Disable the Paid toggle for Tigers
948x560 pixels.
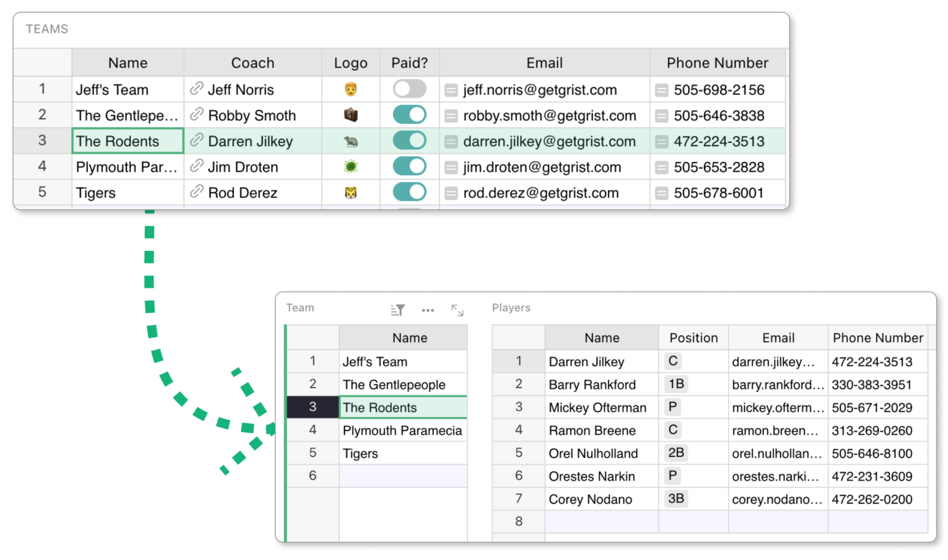tap(410, 192)
